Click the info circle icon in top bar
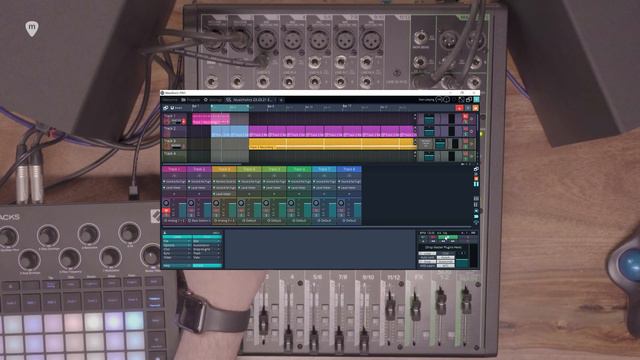Screen dimensions: 640x360 pos(447,100)
